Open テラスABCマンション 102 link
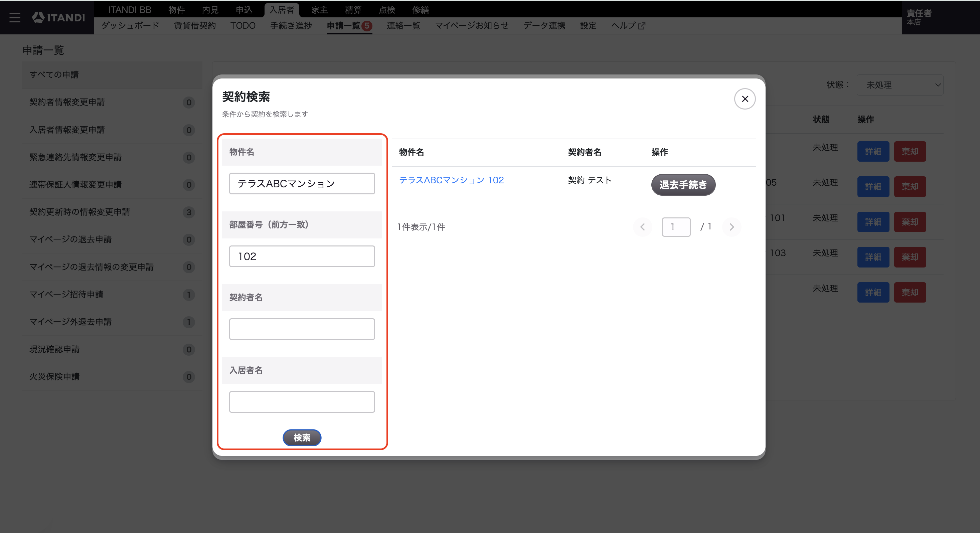This screenshot has height=533, width=980. click(x=451, y=180)
